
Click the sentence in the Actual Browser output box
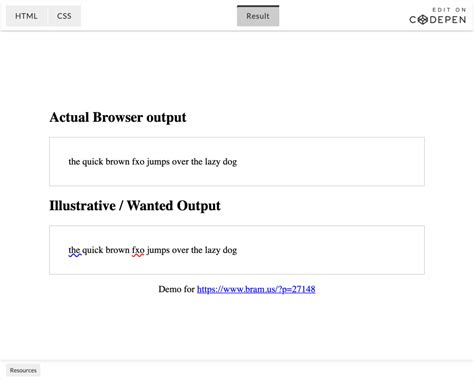pos(153,162)
